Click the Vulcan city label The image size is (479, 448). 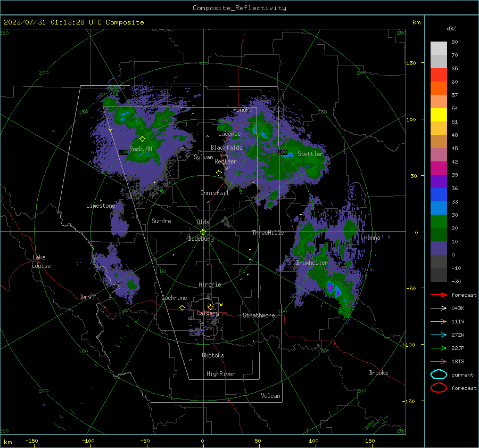270,396
